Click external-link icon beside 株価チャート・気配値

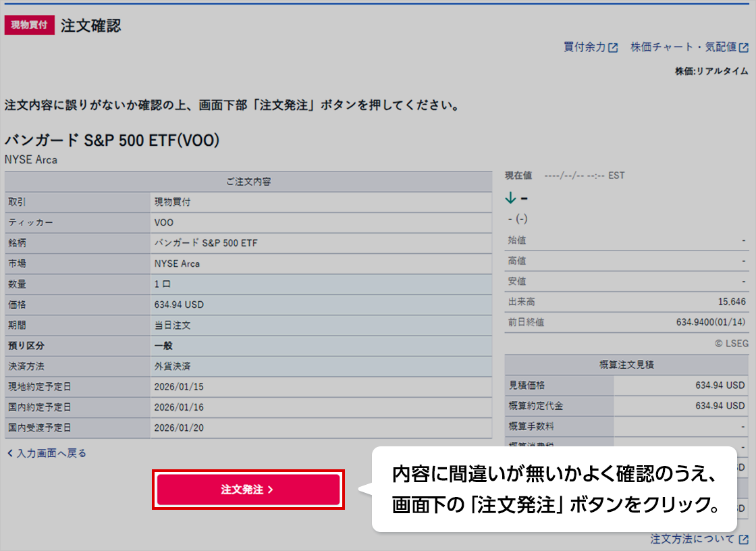(744, 48)
